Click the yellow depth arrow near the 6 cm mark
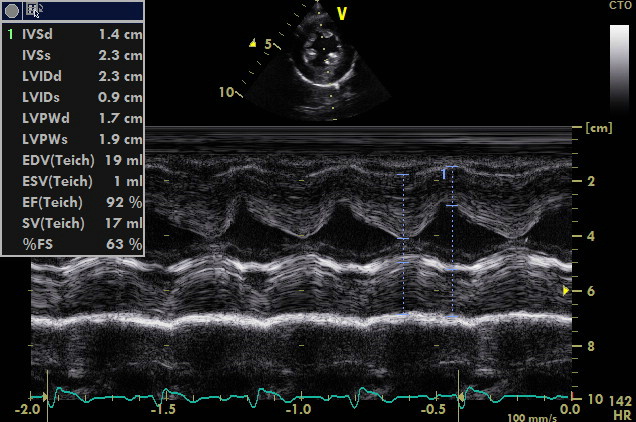The height and width of the screenshot is (422, 636). pos(566,290)
